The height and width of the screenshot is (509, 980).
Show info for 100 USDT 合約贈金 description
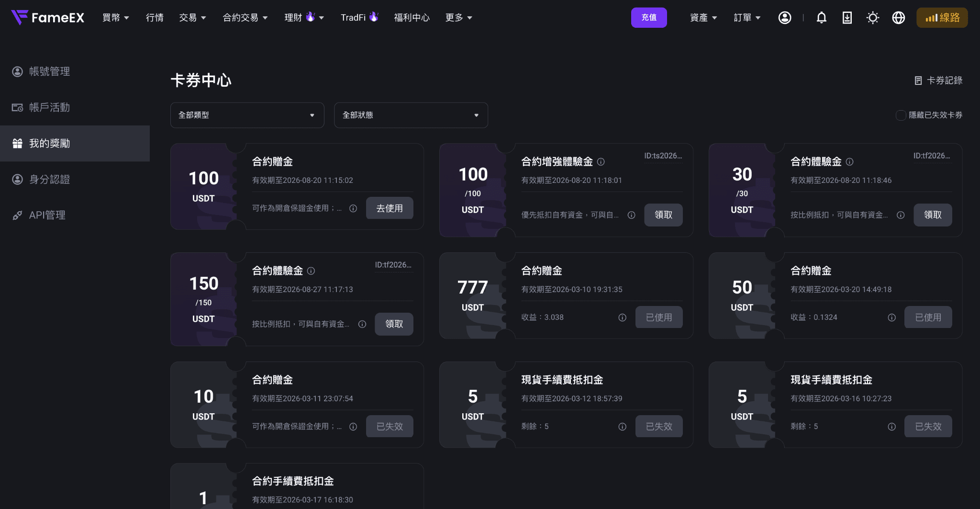pos(353,208)
